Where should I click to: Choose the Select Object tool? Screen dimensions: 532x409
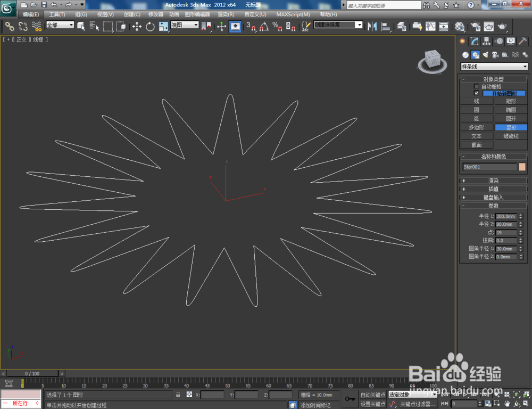[81, 26]
